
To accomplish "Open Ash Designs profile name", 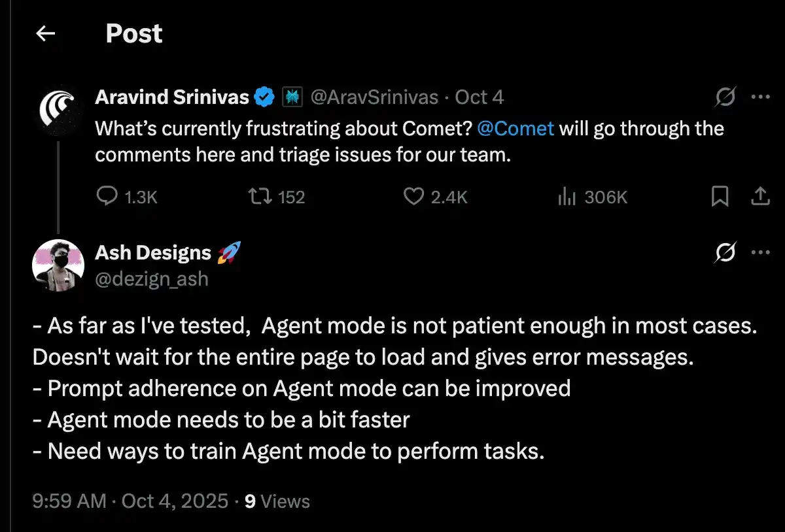I will [x=153, y=252].
